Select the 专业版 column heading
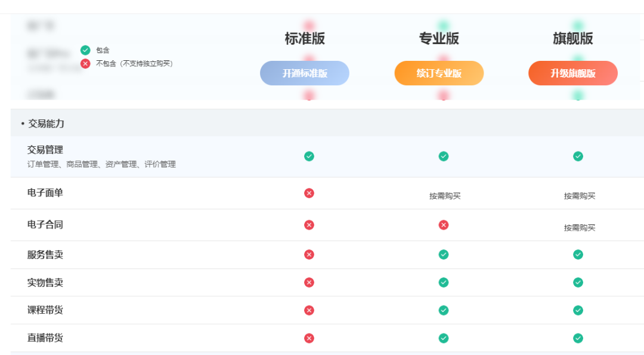 pos(439,39)
